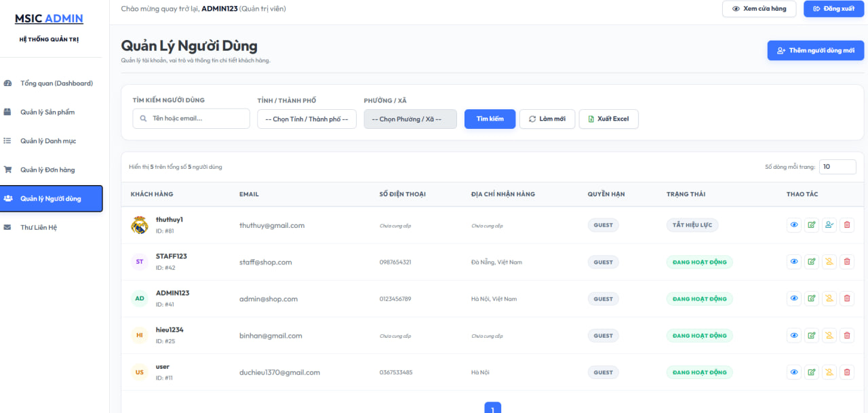
Task: Click email thuthuy@gmail.com
Action: coord(272,225)
